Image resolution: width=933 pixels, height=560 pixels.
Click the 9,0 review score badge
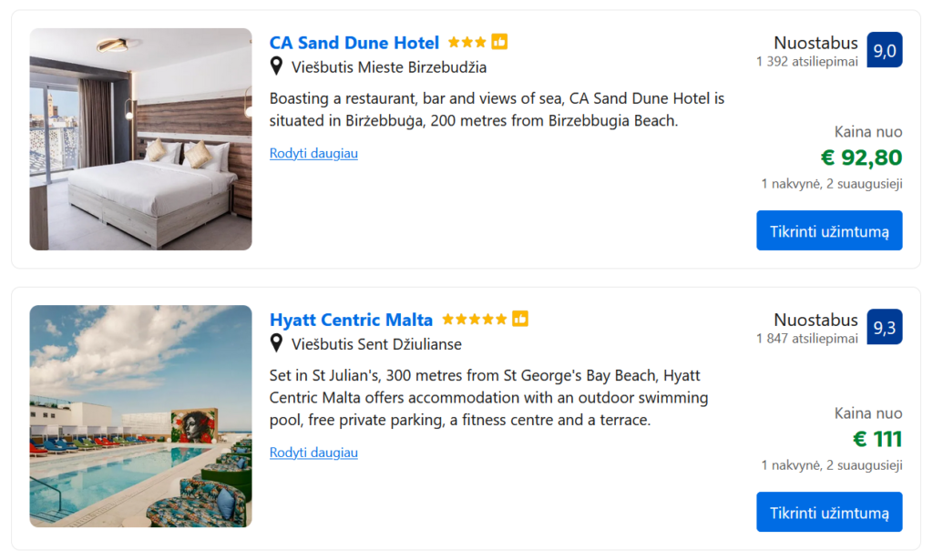[884, 50]
